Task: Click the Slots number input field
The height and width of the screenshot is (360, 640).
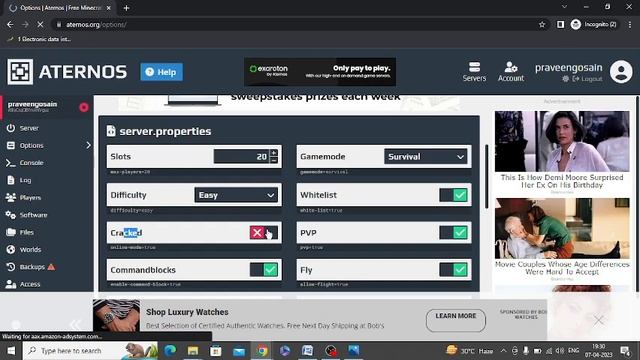Action: click(x=241, y=157)
